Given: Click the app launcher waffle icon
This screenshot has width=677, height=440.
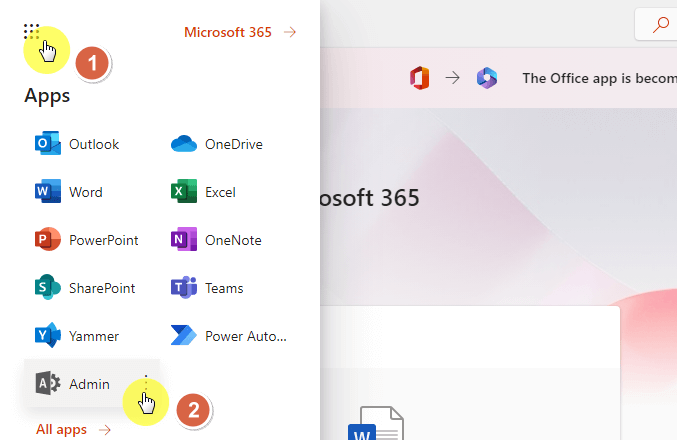Looking at the screenshot, I should click(x=32, y=32).
